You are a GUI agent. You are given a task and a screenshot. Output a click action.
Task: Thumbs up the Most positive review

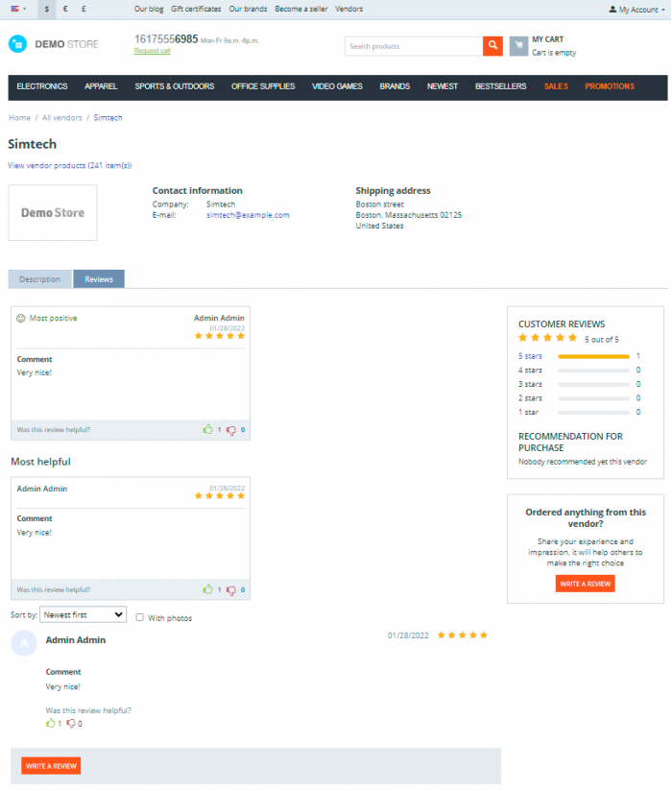tap(207, 429)
